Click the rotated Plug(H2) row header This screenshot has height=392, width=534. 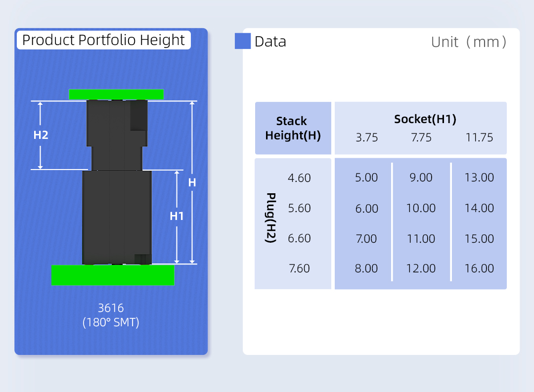(270, 218)
